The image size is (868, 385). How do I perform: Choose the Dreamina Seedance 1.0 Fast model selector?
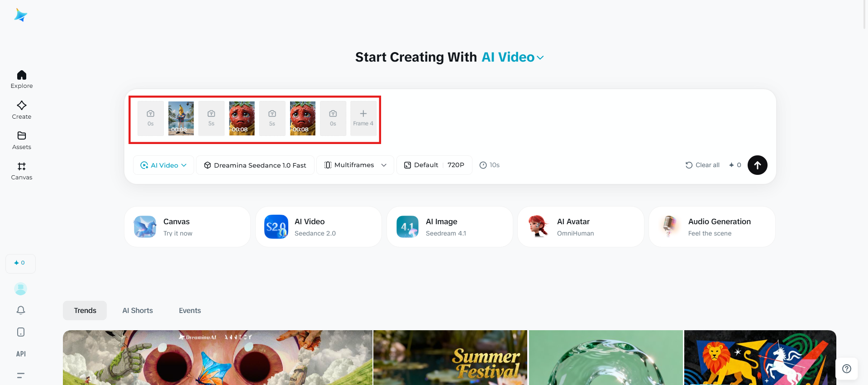coord(255,165)
